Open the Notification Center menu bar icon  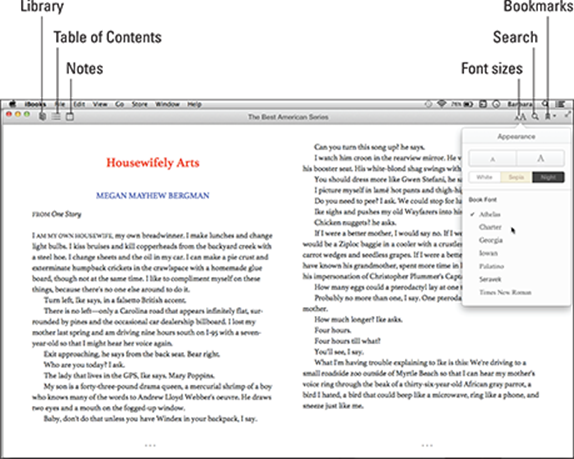(x=560, y=104)
